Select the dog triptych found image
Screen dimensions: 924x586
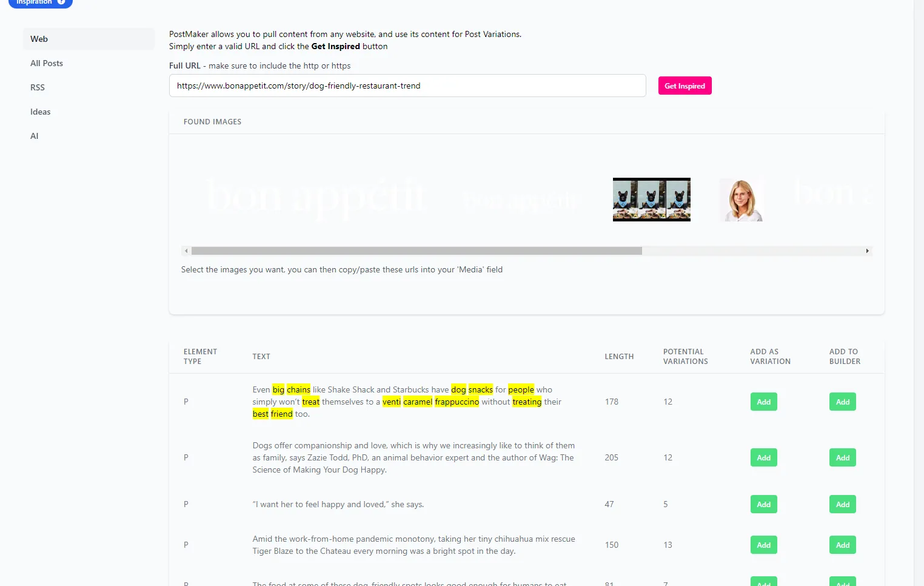651,200
